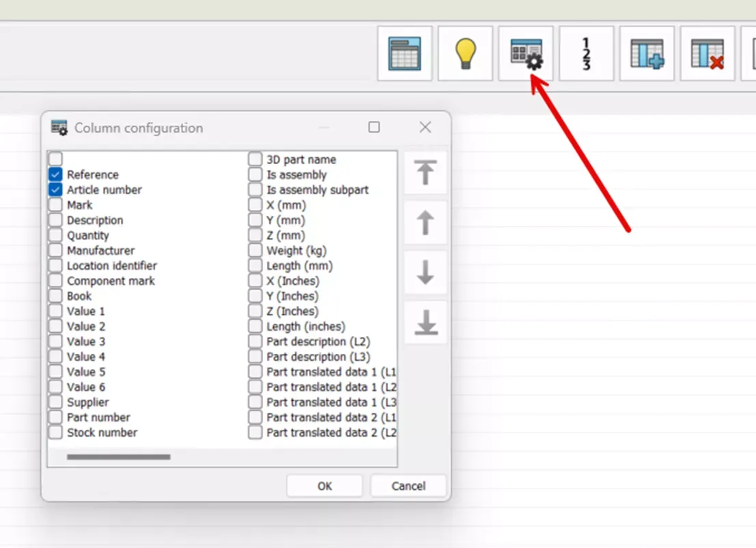
Task: Move selected column down one position
Action: coord(425,273)
